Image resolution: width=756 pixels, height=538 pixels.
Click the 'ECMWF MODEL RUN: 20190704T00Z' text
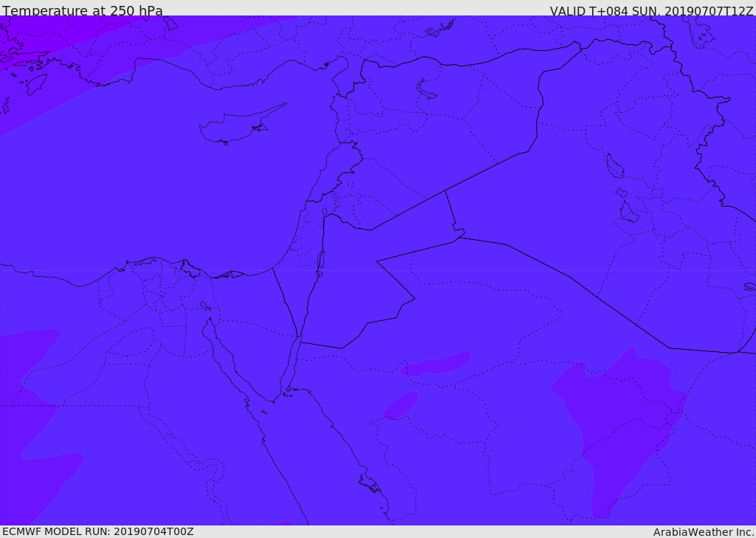point(98,532)
